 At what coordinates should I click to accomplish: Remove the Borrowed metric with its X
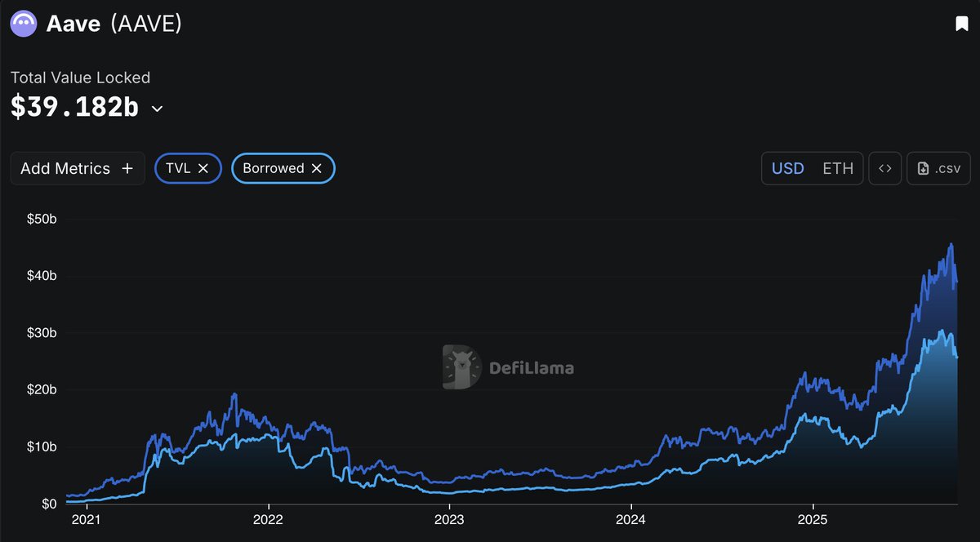point(317,168)
